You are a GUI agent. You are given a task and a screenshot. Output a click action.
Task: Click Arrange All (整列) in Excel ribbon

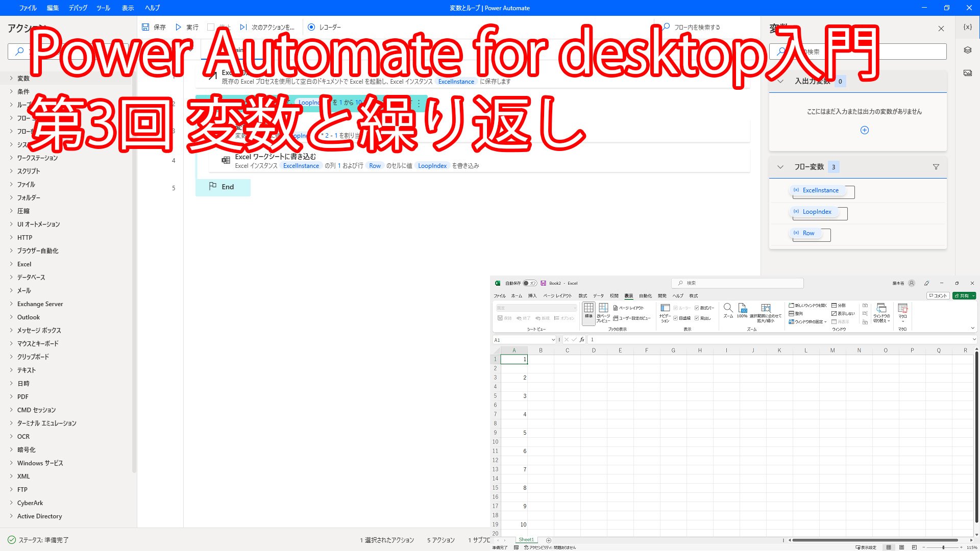click(x=796, y=314)
